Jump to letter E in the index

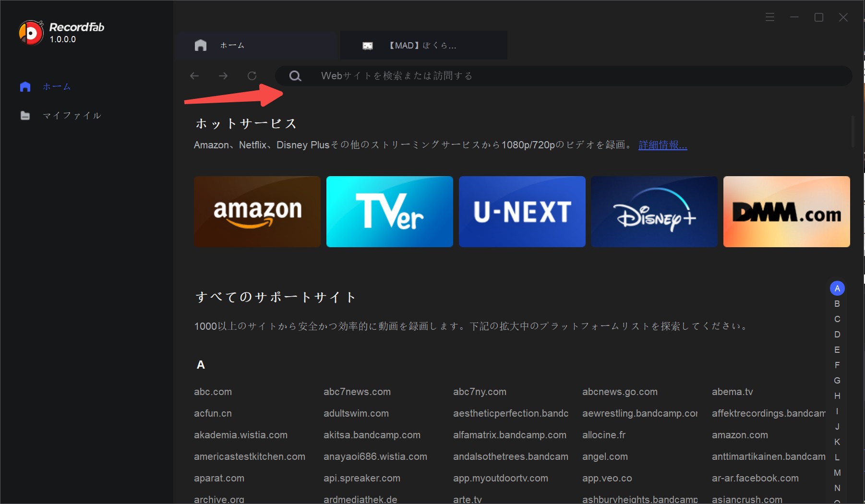[837, 350]
